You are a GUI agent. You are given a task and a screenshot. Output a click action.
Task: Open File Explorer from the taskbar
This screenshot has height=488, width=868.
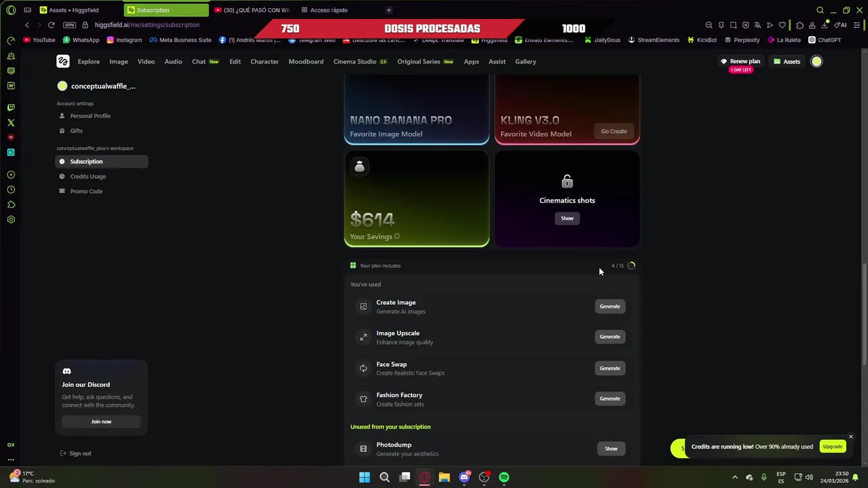tap(444, 477)
